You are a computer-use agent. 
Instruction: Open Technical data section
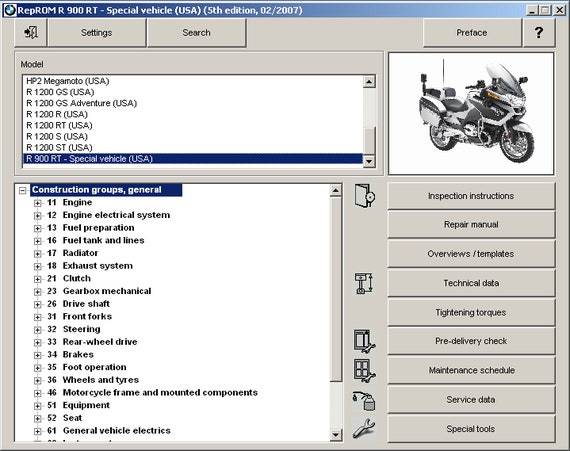(471, 283)
